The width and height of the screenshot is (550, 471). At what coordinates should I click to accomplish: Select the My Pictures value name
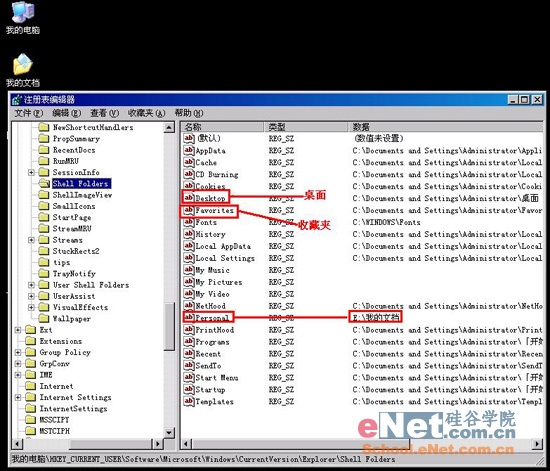point(219,282)
